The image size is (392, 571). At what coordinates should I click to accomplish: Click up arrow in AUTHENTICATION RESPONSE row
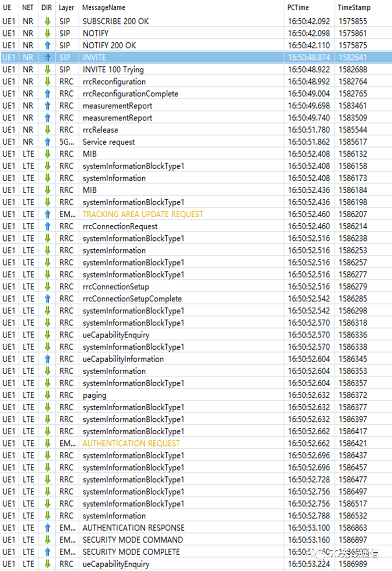coord(48,528)
